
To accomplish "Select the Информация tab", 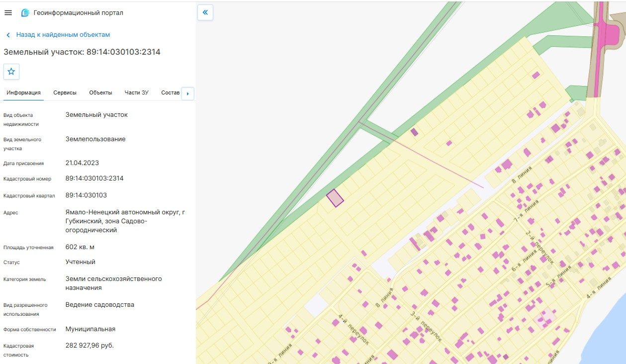I will pyautogui.click(x=23, y=93).
